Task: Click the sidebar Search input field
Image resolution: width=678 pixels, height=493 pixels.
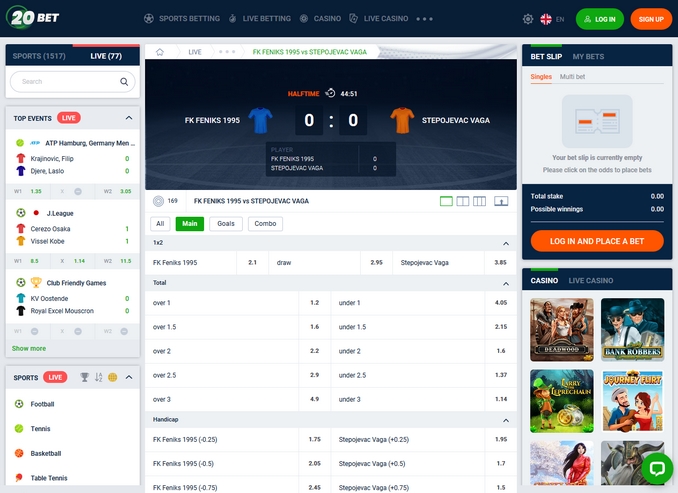Action: tap(73, 82)
